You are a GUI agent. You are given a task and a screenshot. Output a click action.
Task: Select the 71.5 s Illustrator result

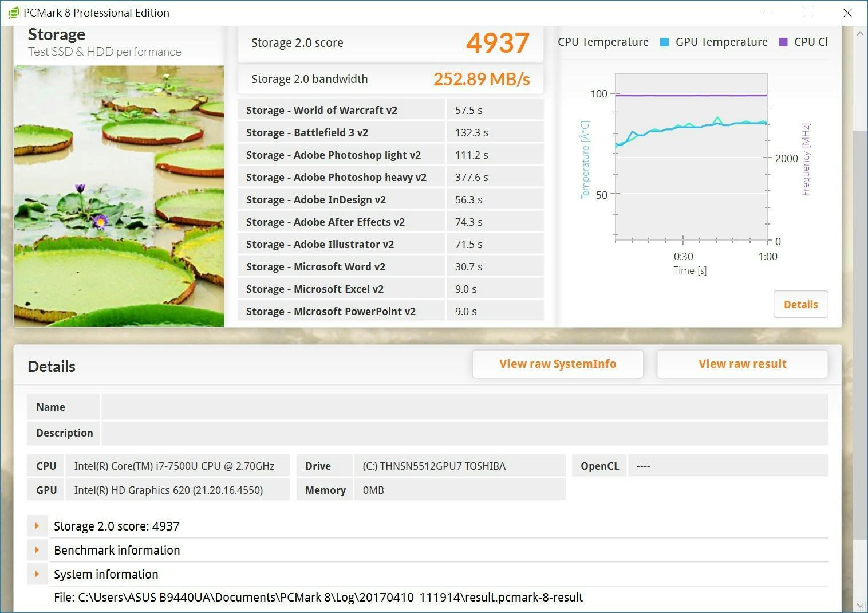469,244
